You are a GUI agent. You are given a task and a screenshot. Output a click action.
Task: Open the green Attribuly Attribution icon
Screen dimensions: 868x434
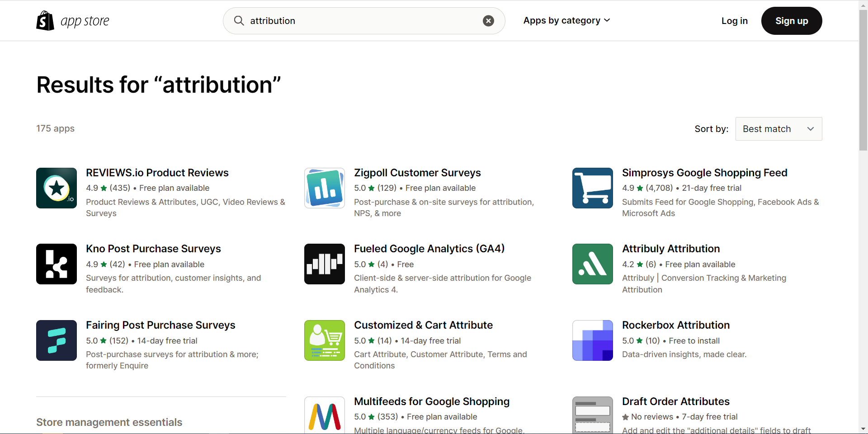point(593,264)
